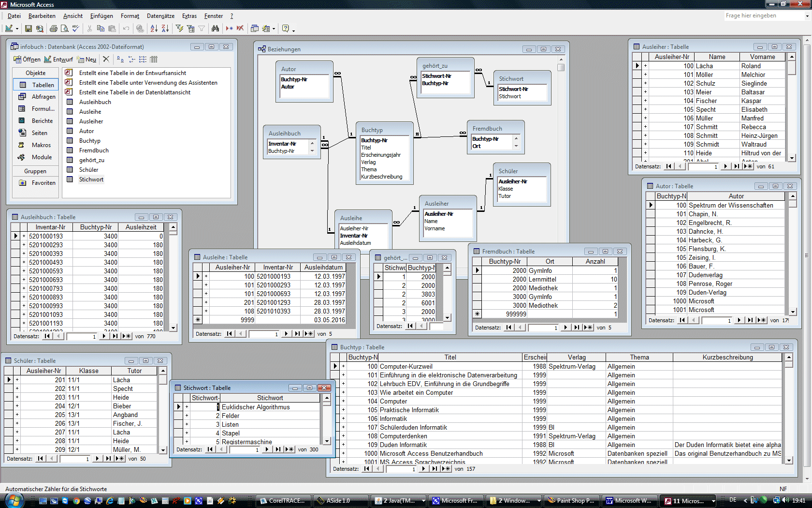Go to next record in Ausleiher table

[x=725, y=166]
